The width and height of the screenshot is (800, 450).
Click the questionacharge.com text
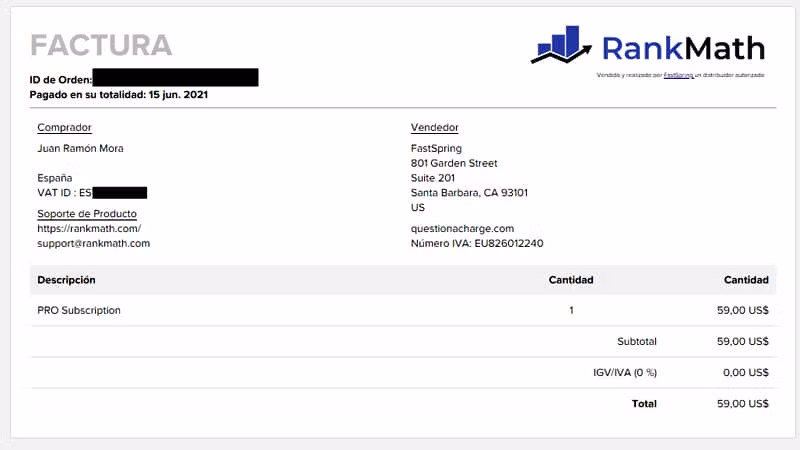coord(462,229)
